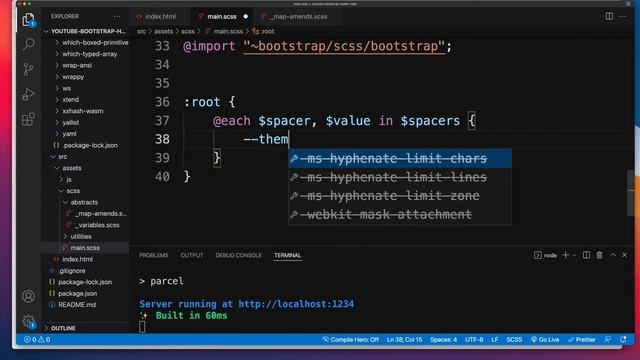Click the feedback icon in status bar

click(x=607, y=339)
